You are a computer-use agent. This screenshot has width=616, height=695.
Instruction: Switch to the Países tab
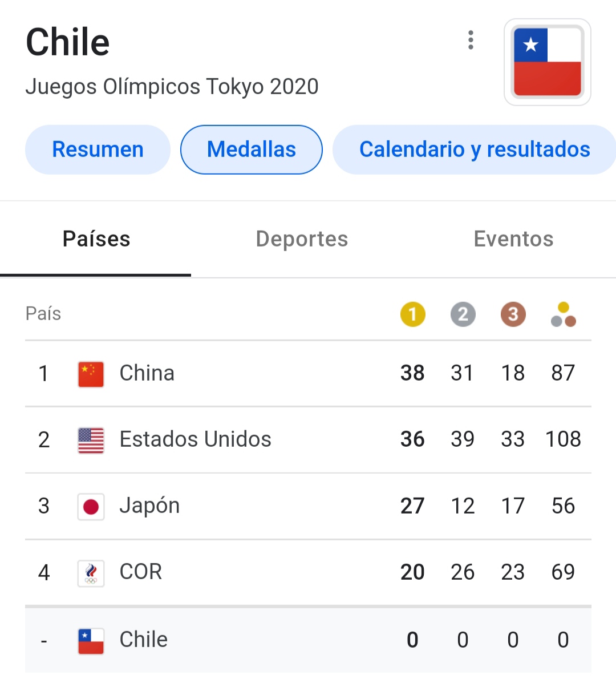click(96, 239)
